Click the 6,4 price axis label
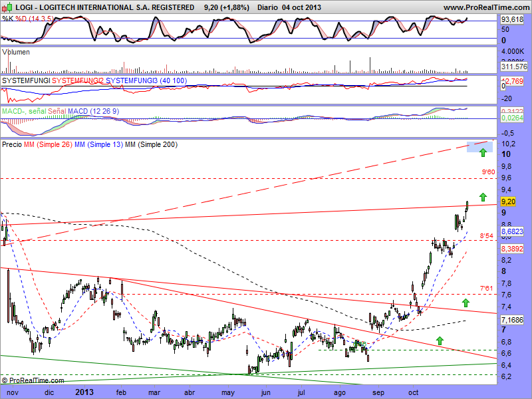Screen dimensions: 532x399 click(x=507, y=365)
